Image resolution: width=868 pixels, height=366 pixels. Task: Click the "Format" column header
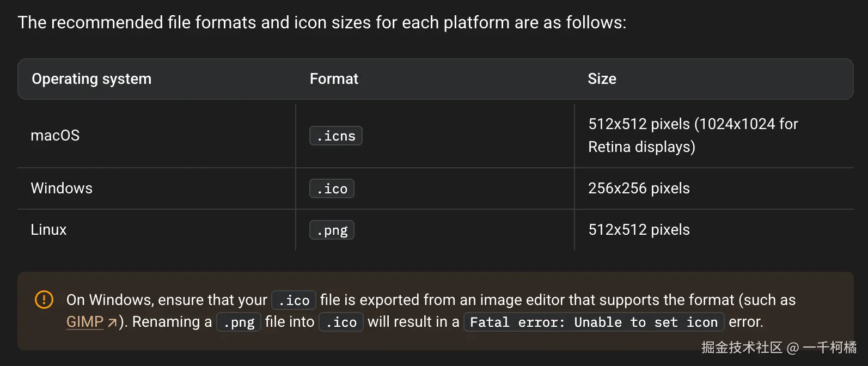pos(334,79)
